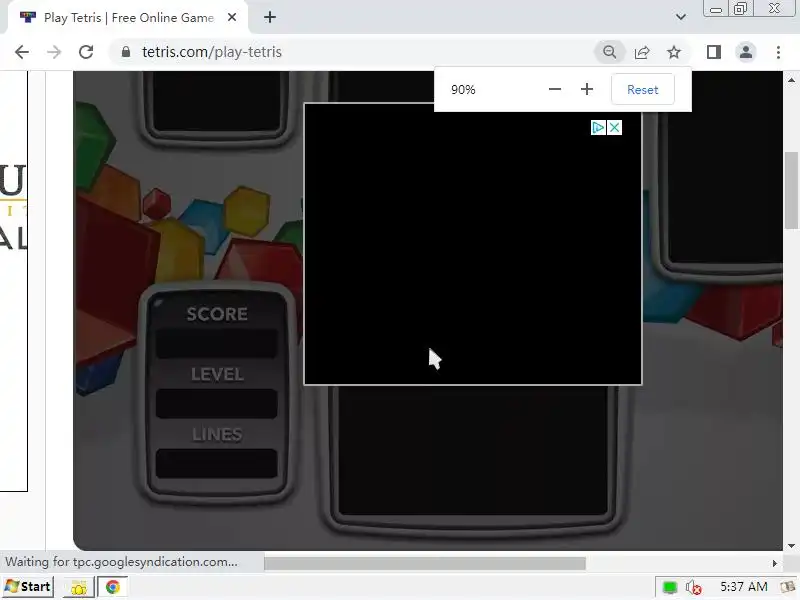Click the tetris.com/play-tetris address bar
Image resolution: width=800 pixels, height=600 pixels.
pyautogui.click(x=352, y=52)
